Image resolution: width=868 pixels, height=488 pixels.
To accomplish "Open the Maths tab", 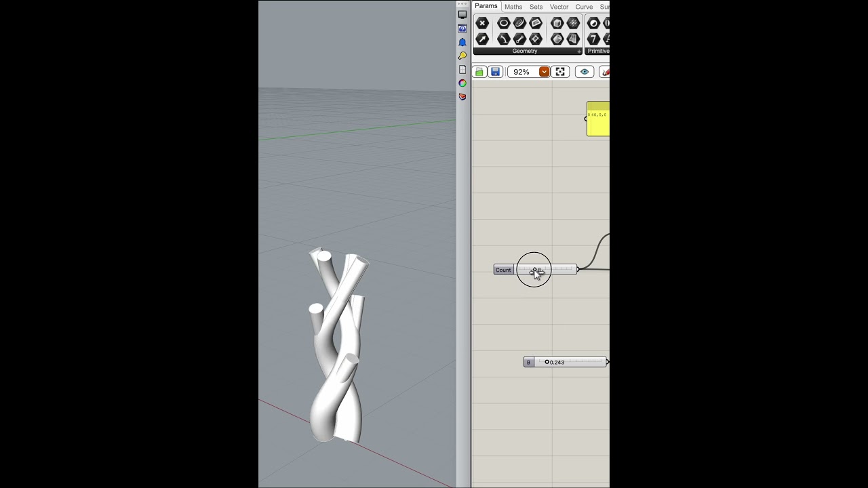I will click(513, 7).
